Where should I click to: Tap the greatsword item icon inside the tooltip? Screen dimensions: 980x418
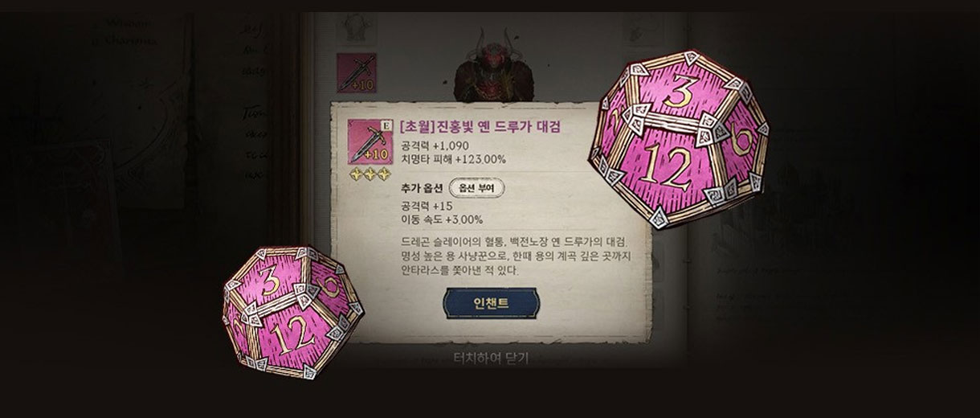pyautogui.click(x=368, y=142)
